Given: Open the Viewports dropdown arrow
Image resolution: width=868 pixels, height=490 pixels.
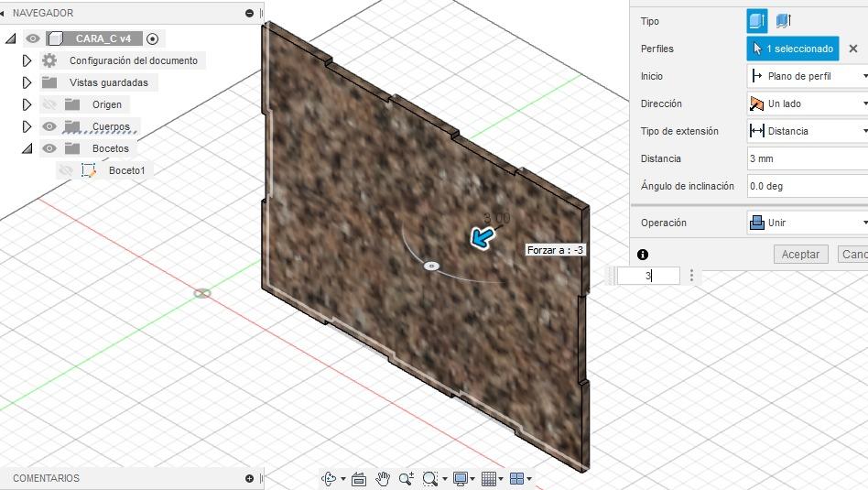Looking at the screenshot, I should [x=529, y=479].
